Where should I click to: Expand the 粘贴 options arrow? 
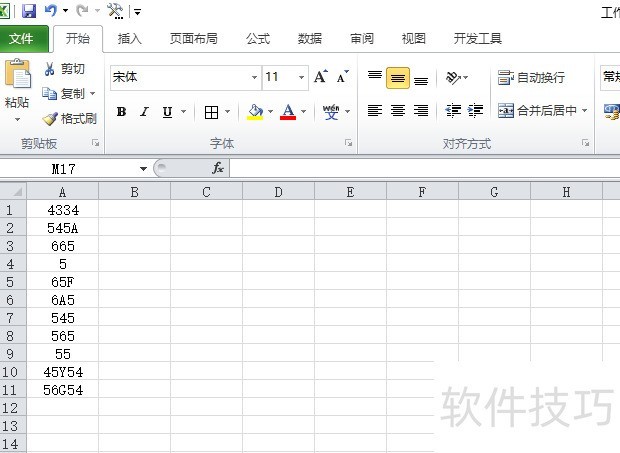tap(17, 119)
